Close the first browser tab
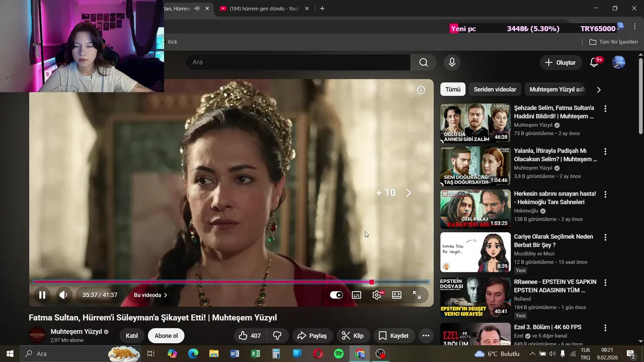 [207, 9]
